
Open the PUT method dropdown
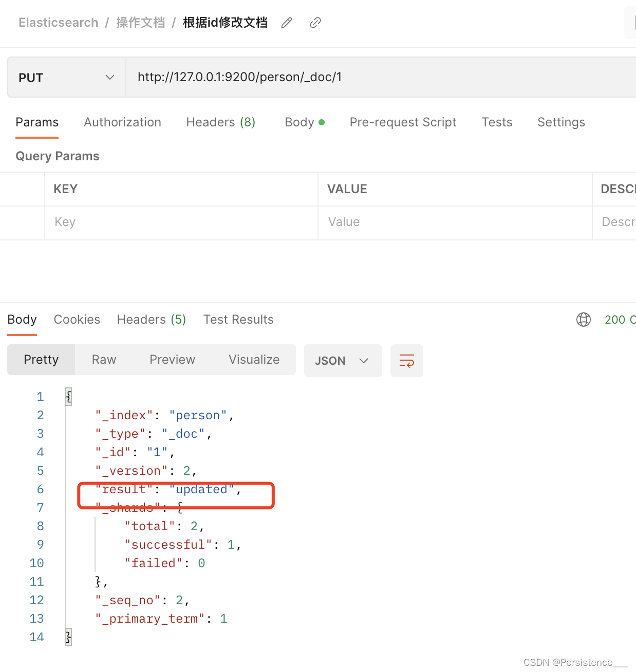pos(67,77)
